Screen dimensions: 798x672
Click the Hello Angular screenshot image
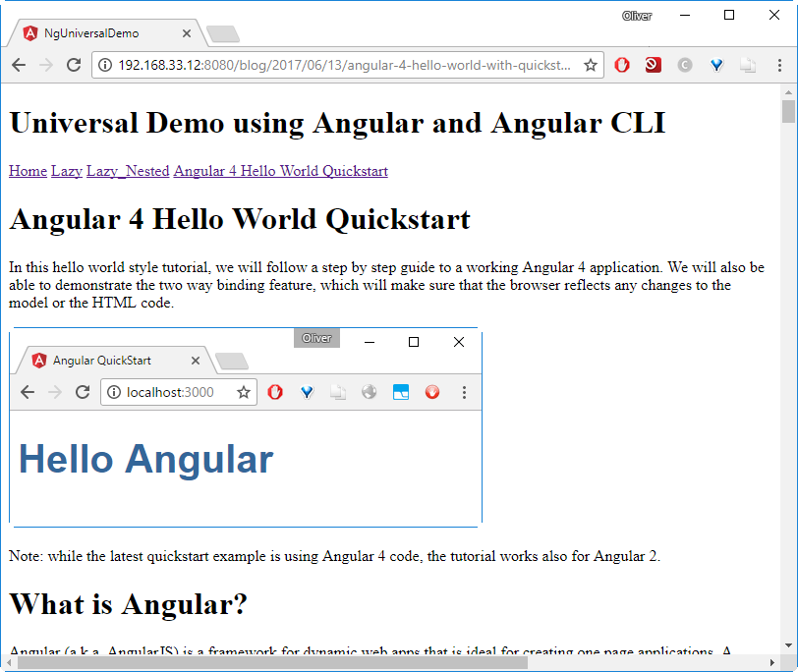[245, 427]
